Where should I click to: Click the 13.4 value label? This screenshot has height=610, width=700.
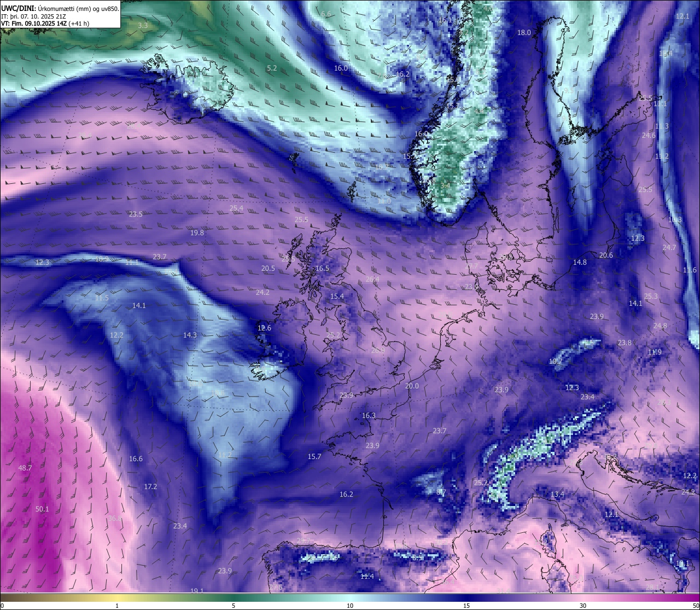(557, 494)
